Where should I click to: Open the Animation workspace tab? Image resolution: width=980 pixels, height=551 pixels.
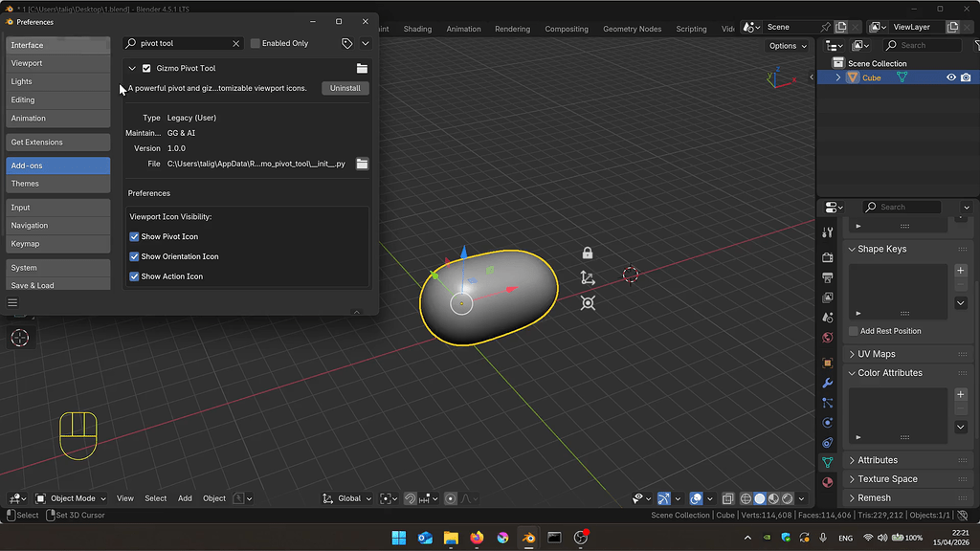(x=464, y=29)
